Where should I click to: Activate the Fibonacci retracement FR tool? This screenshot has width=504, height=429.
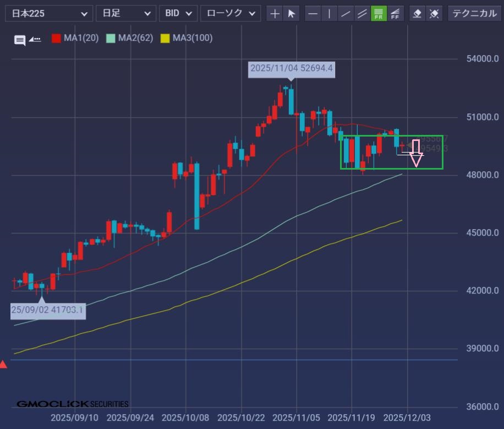379,13
